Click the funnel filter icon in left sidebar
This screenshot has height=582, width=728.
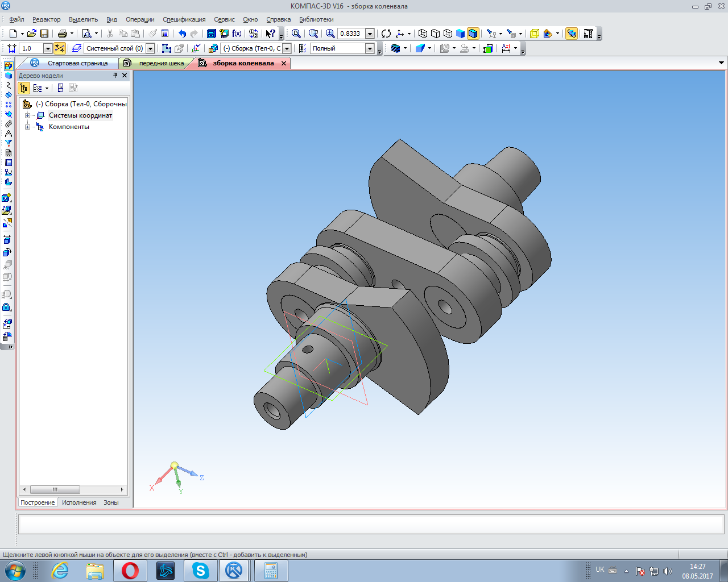tap(8, 143)
